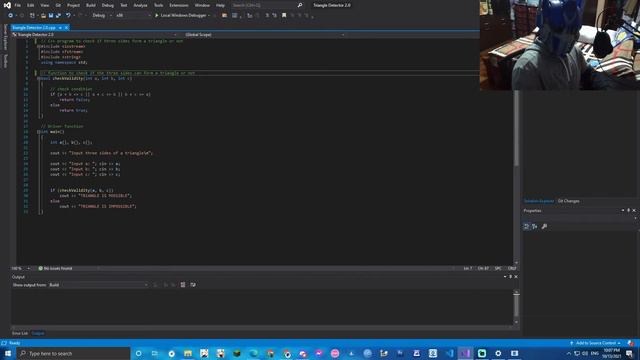The image size is (640, 360).
Task: Toggle Word Wrap icon in Output toolbar
Action: (x=193, y=285)
